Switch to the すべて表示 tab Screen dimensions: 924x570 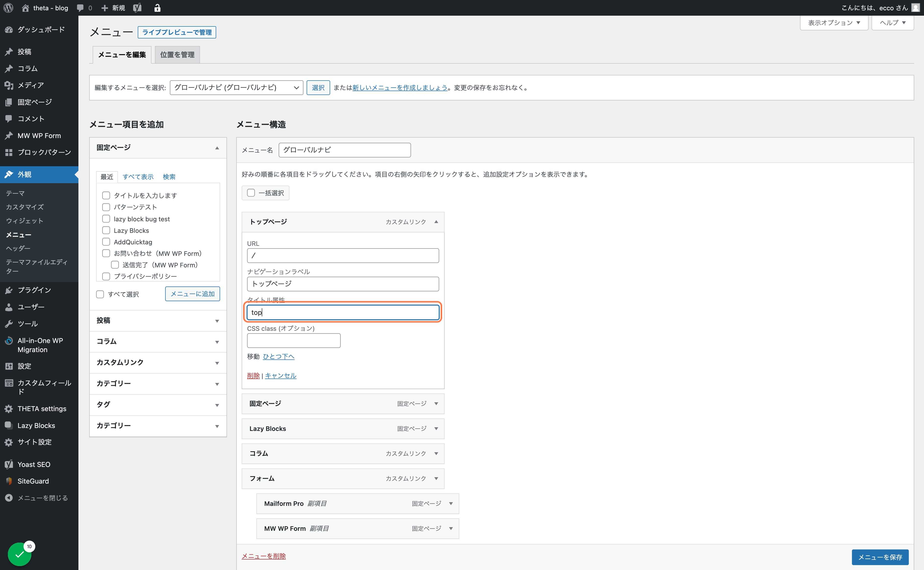tap(138, 177)
